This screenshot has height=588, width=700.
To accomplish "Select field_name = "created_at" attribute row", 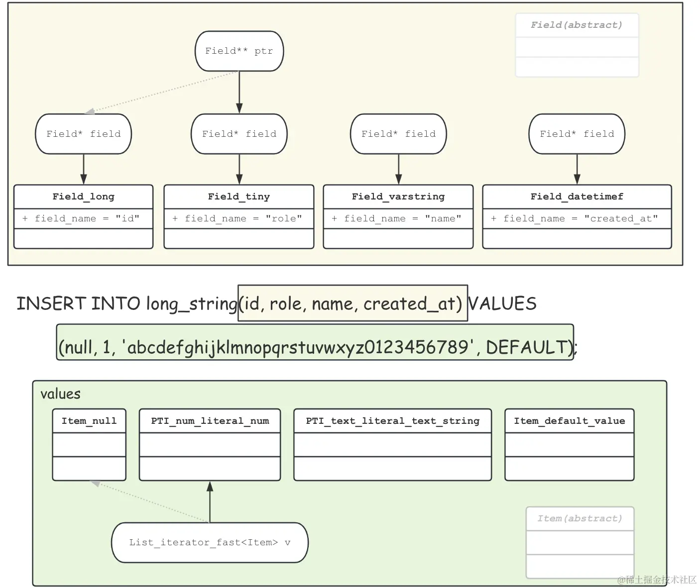I will coord(576,218).
